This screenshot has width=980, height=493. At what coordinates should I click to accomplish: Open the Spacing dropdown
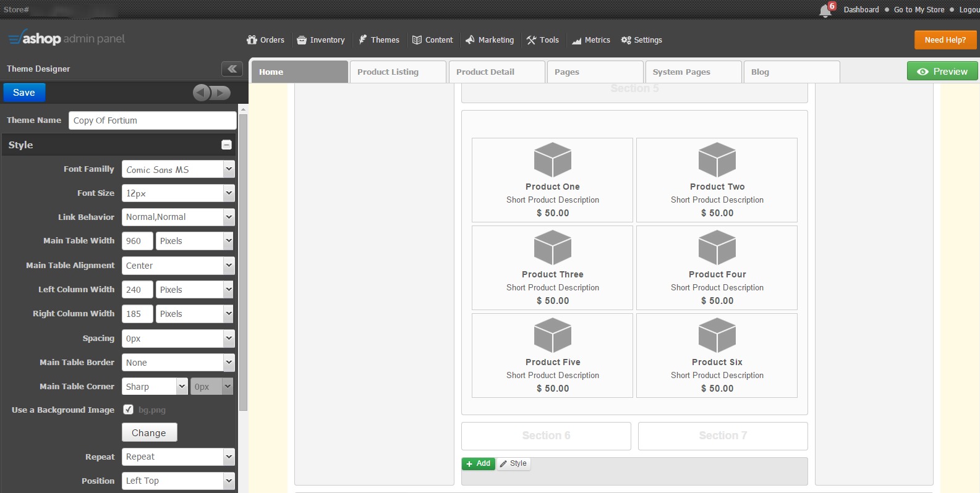(178, 339)
